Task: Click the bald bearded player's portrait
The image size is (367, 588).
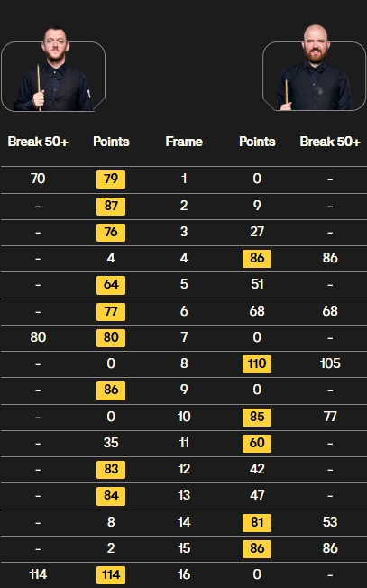Action: point(314,68)
